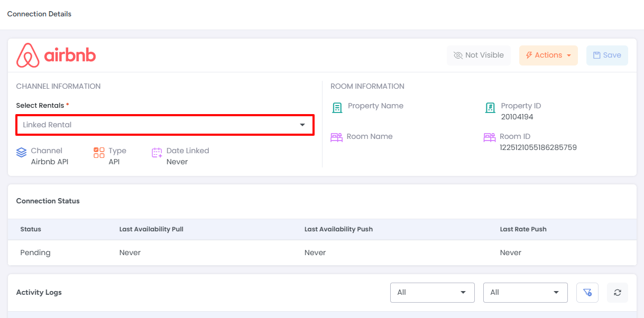The width and height of the screenshot is (644, 318).
Task: Click the Room Name bed icon
Action: click(x=336, y=137)
